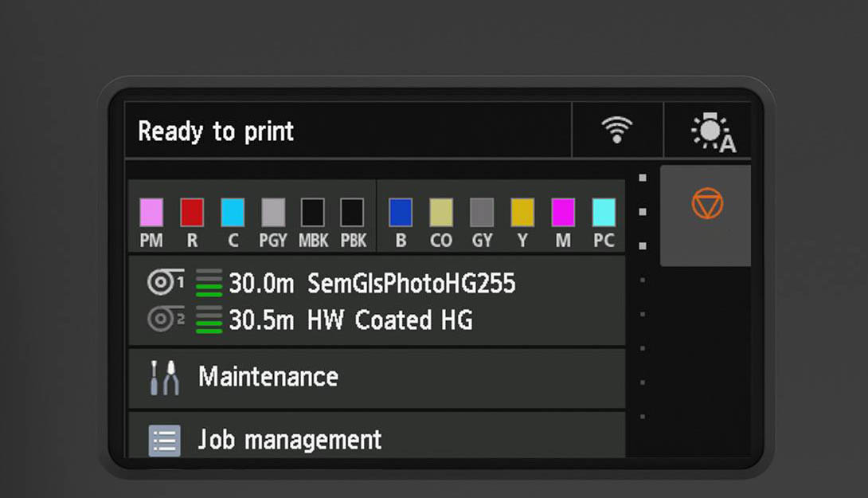This screenshot has width=868, height=498.
Task: Check the C cyan ink level
Action: [x=233, y=213]
